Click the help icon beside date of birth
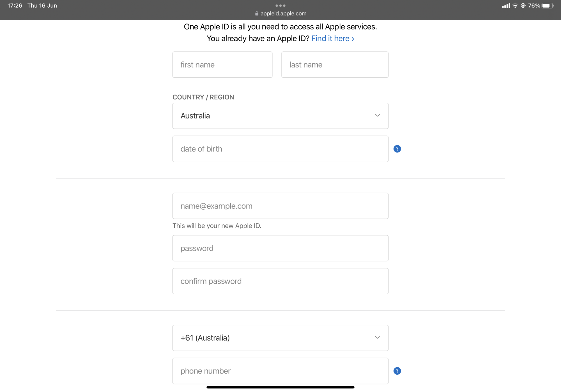Viewport: 561px width, 392px height. (x=397, y=149)
